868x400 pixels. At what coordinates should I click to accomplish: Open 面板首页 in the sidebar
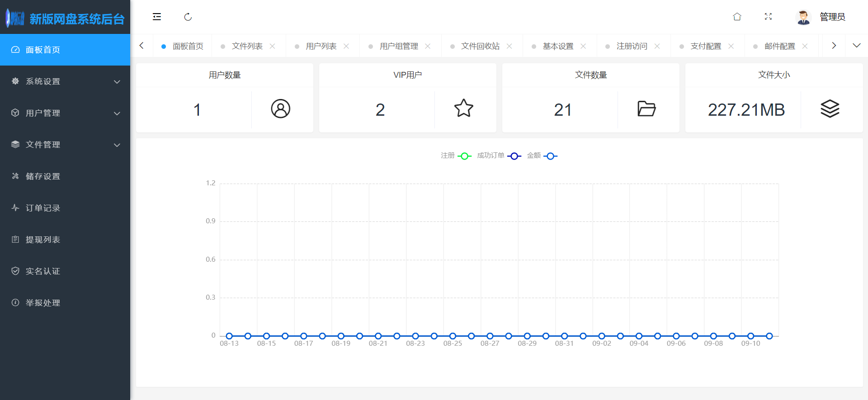(x=65, y=50)
